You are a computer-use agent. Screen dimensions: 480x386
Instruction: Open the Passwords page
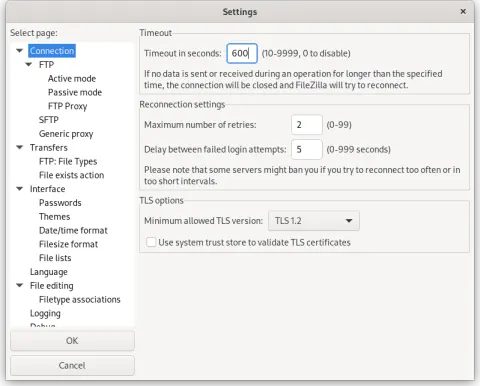[60, 203]
